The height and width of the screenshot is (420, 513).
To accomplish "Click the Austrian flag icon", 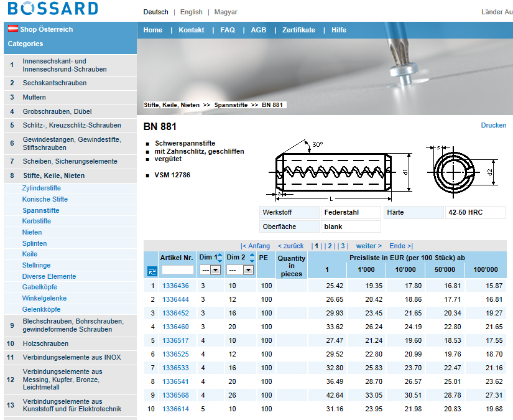I will [x=13, y=29].
